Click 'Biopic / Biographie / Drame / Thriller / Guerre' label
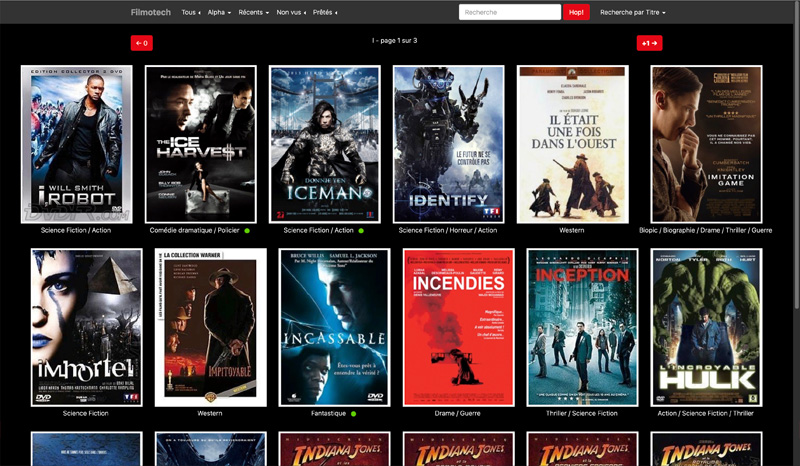This screenshot has width=800, height=466. (x=706, y=230)
